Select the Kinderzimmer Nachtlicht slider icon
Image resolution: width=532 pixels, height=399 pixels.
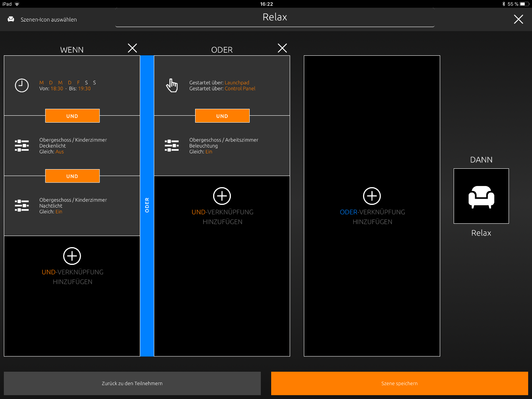pyautogui.click(x=22, y=206)
